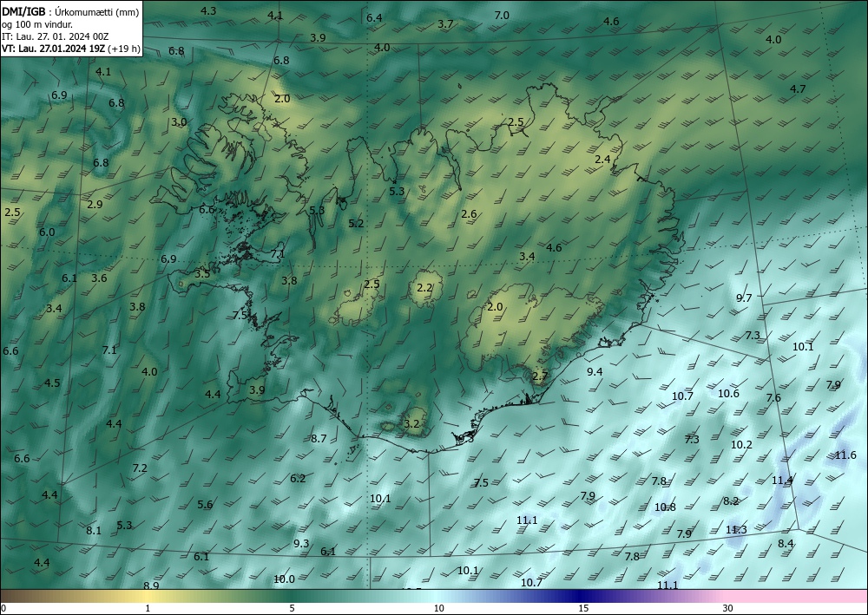The width and height of the screenshot is (868, 615).
Task: Select the 'VT: Lau. 27.01.2024 19Z (+19 h)' line
Action: click(x=71, y=49)
